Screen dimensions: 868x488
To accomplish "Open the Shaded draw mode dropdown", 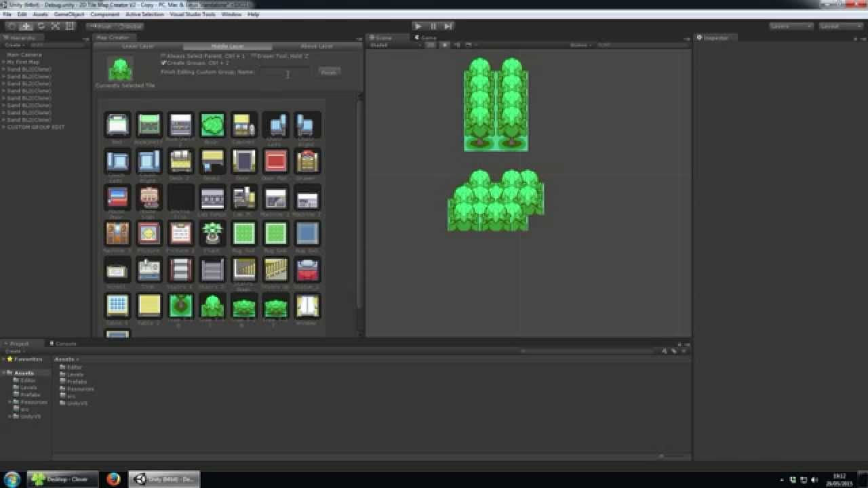I will [x=393, y=45].
